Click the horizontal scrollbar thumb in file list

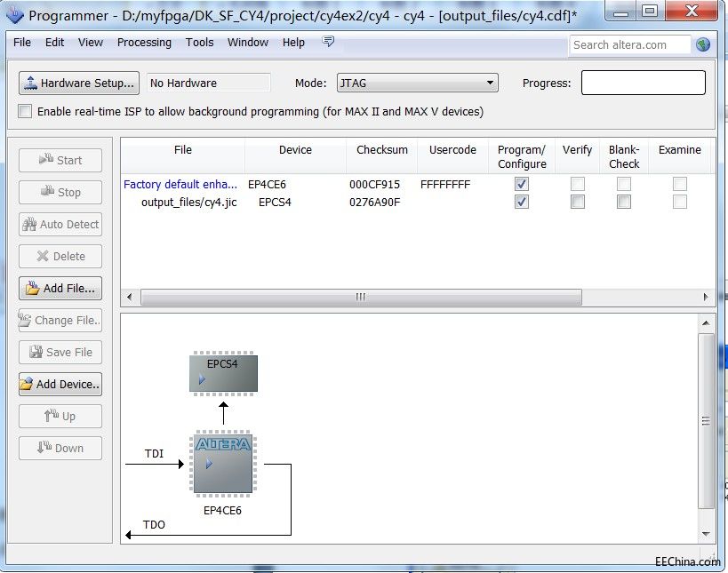click(x=361, y=297)
